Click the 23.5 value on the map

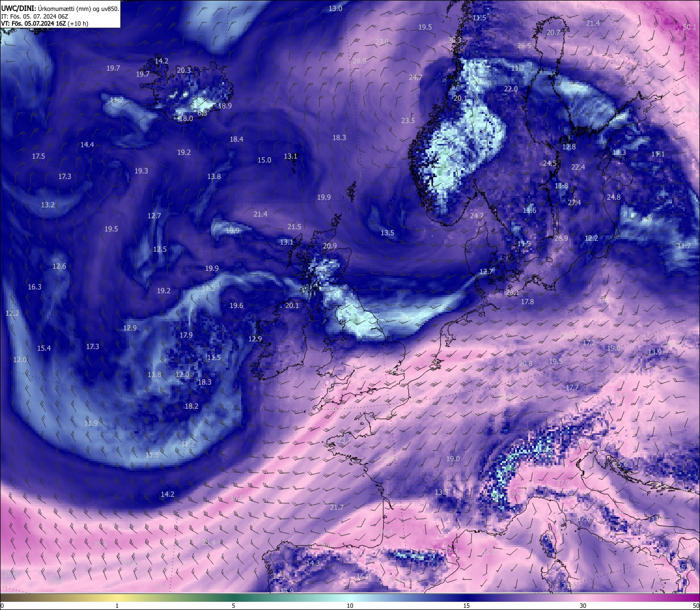pos(408,121)
